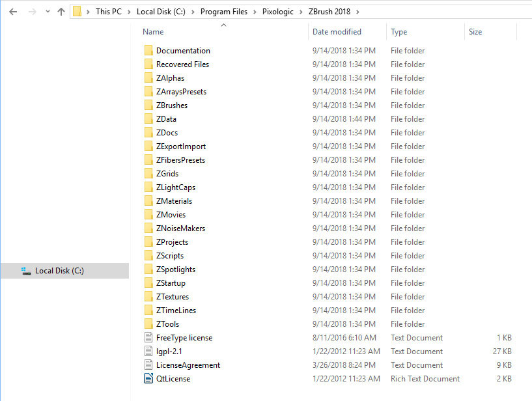Select the ZTimeLines folder name
This screenshot has height=401, width=532.
click(176, 311)
